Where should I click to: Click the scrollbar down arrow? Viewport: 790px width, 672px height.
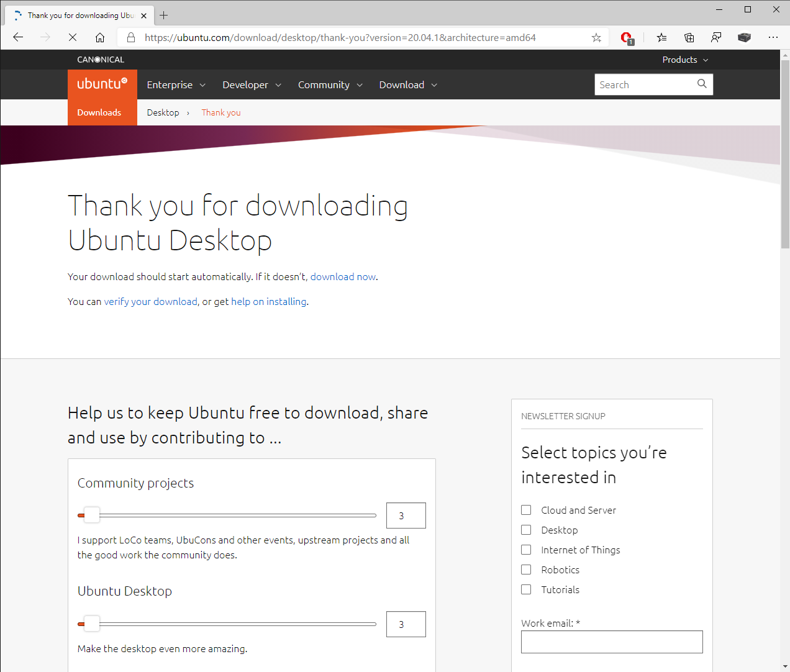[785, 666]
